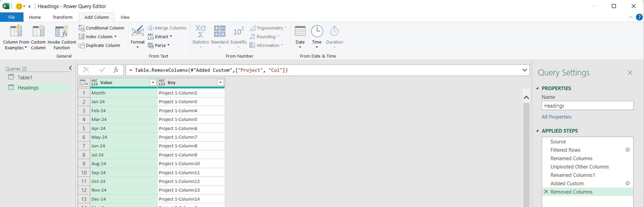Switch to the View tab
The height and width of the screenshot is (207, 644).
click(125, 17)
